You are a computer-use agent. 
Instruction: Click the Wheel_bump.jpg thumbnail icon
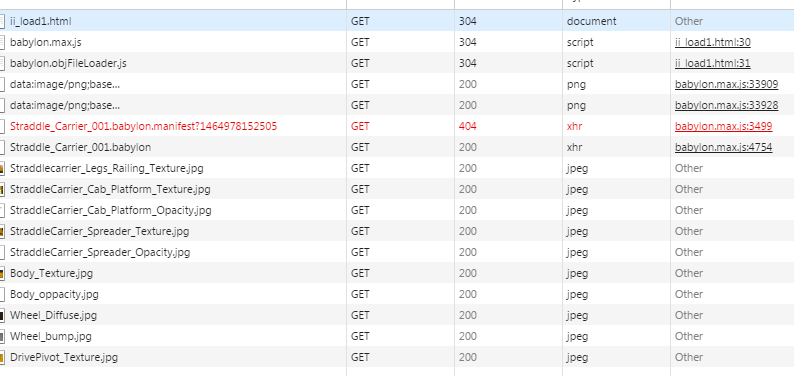tap(2, 336)
